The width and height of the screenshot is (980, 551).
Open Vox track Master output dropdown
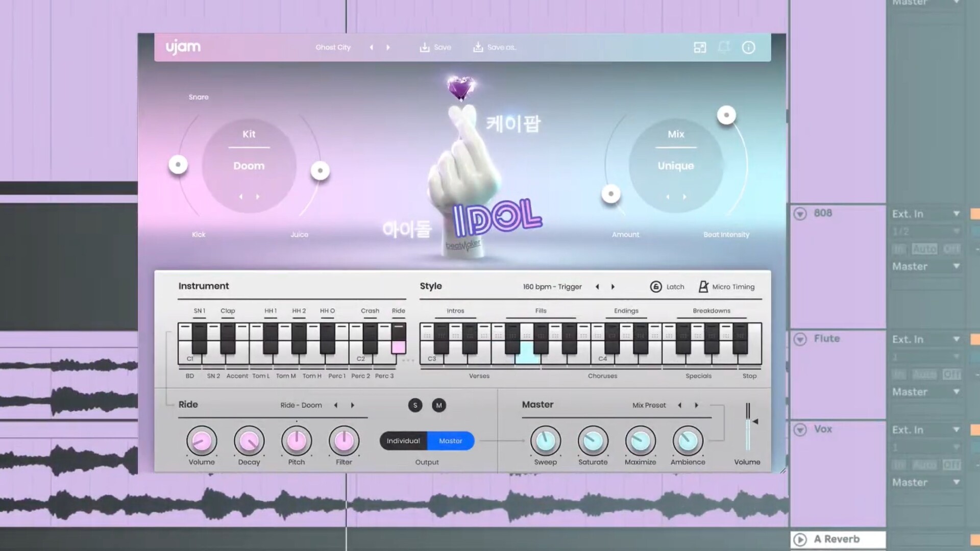(926, 483)
